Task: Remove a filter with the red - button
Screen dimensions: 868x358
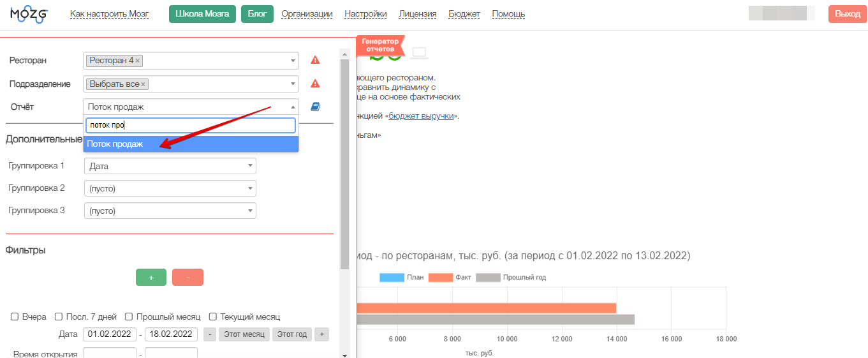Action: coord(188,278)
